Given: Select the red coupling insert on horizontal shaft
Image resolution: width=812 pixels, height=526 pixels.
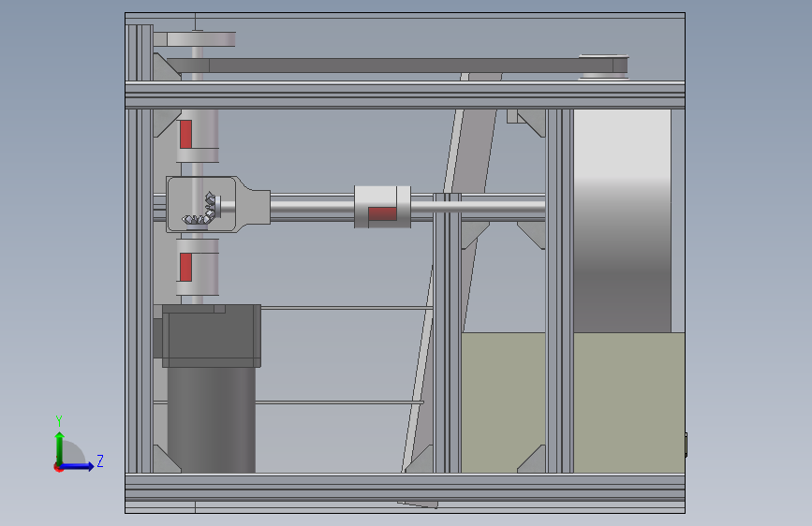Looking at the screenshot, I should coord(382,213).
